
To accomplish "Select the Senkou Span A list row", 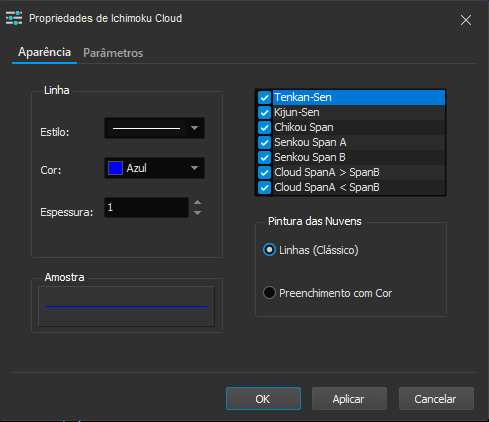I will pos(359,142).
